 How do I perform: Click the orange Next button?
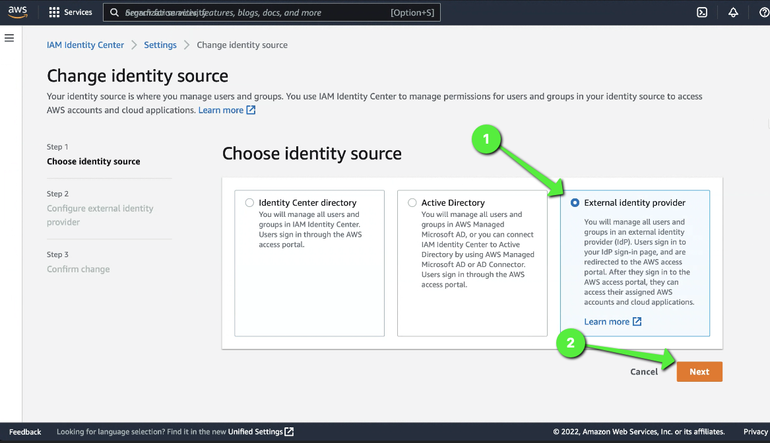coord(699,372)
